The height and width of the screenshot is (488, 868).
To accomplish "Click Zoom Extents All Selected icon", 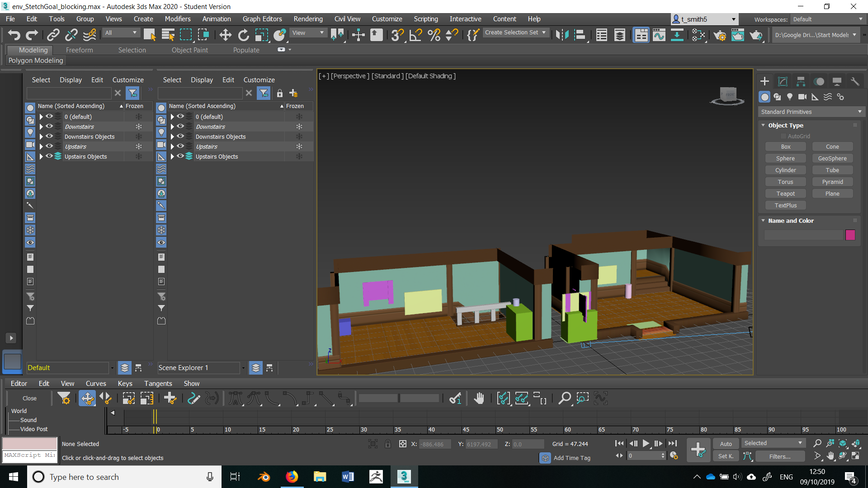I will (x=856, y=444).
